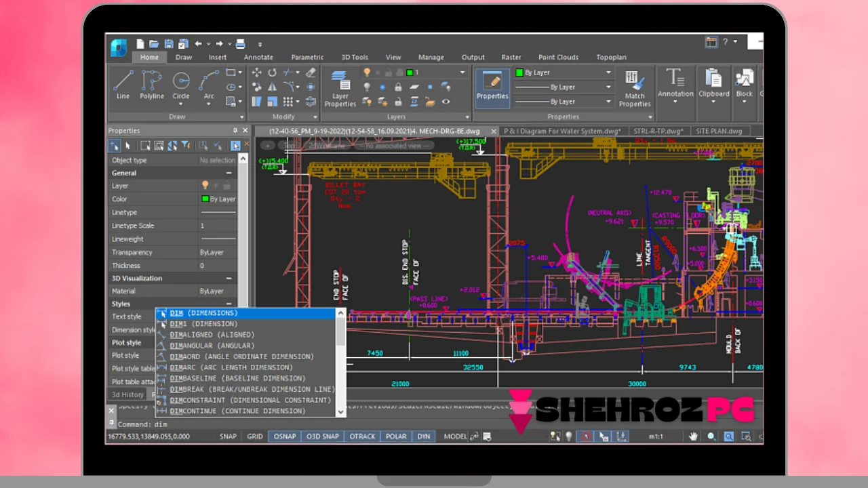Image resolution: width=868 pixels, height=488 pixels.
Task: Click the green Color swatch in Properties
Action: [205, 199]
